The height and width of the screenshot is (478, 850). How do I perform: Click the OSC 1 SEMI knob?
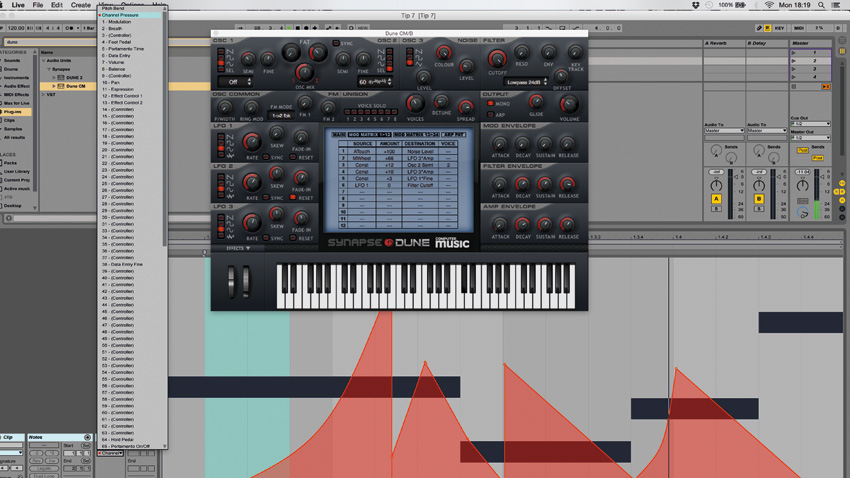[248, 59]
